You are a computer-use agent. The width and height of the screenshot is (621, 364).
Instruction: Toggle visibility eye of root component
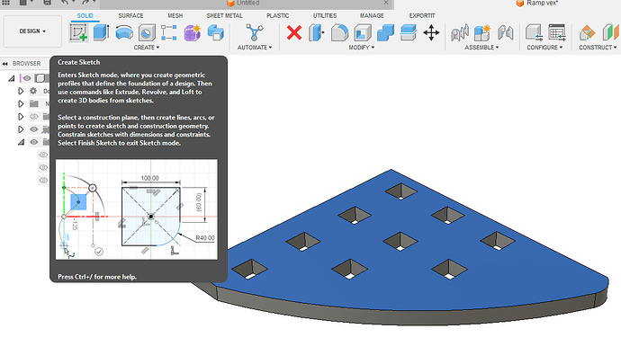27,78
